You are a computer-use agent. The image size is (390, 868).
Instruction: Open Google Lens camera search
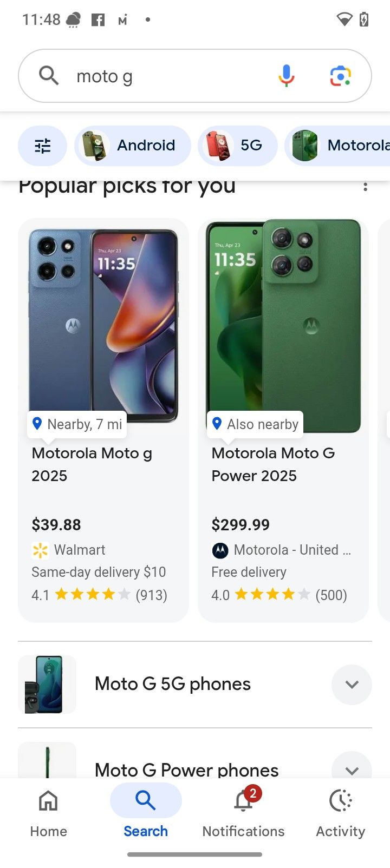pyautogui.click(x=340, y=76)
